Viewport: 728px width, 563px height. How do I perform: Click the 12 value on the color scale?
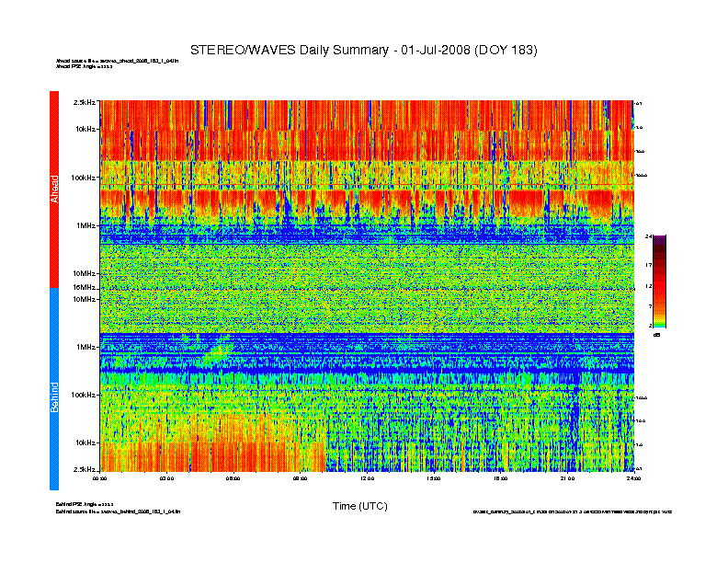[648, 287]
